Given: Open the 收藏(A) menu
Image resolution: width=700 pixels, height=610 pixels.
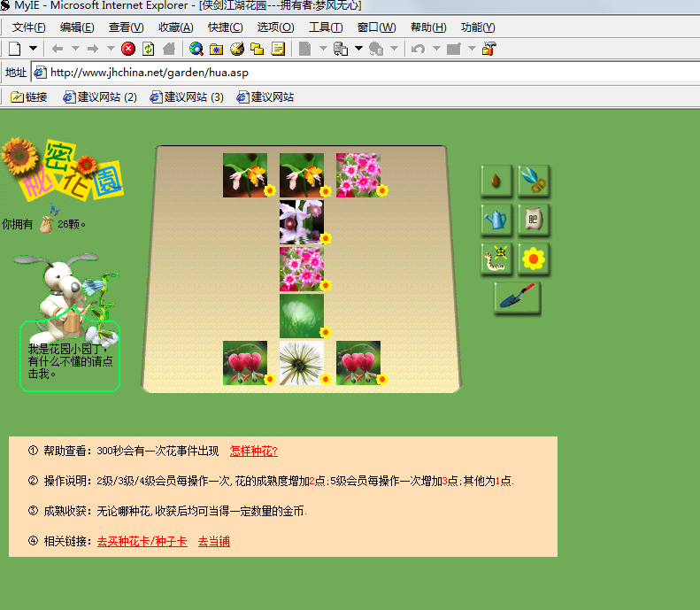Looking at the screenshot, I should click(x=176, y=27).
